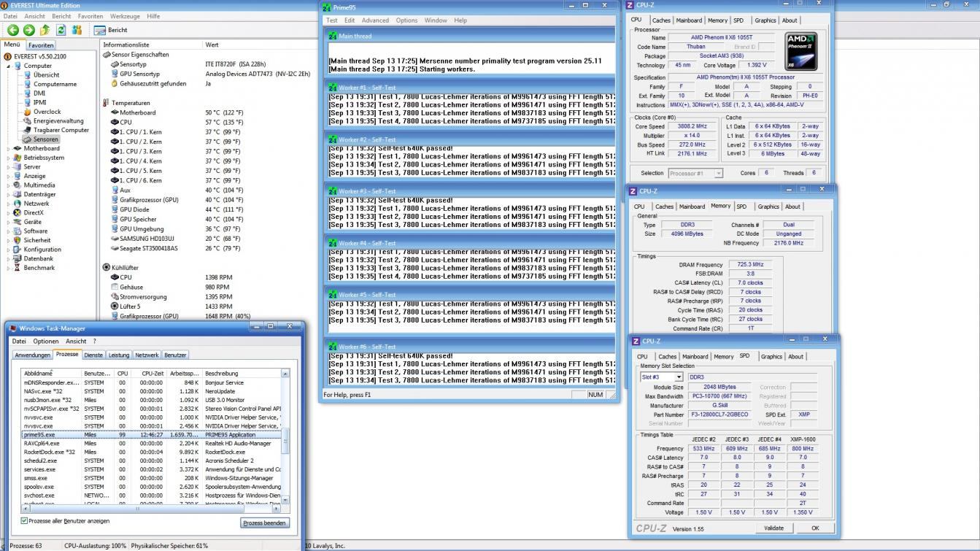Toggle Prozesse aller Benutzer anzeigen checkbox
980x551 pixels.
(25, 521)
